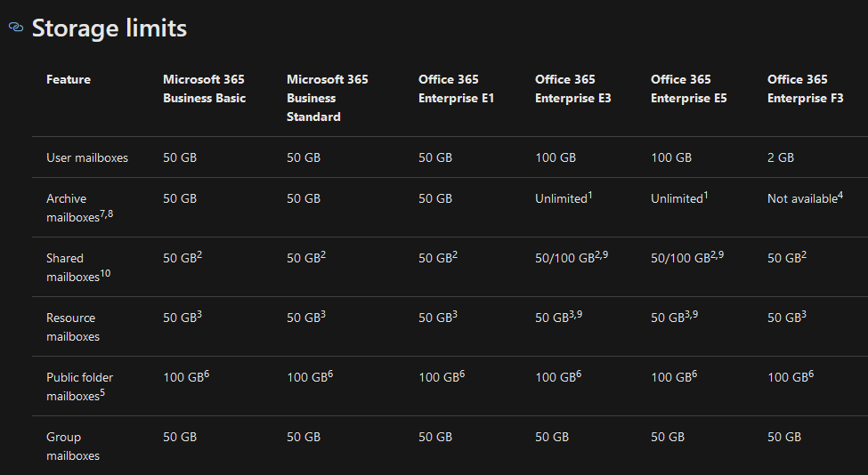Click footnote 3,9 on E3 Resource mailboxes
Image resolution: width=868 pixels, height=475 pixels.
[x=575, y=315]
